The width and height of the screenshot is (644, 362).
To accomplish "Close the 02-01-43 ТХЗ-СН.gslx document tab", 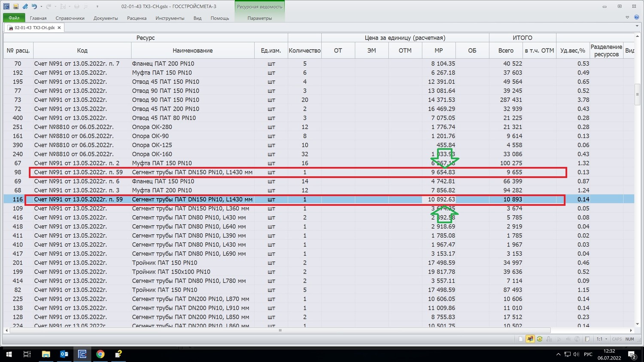I will point(59,27).
